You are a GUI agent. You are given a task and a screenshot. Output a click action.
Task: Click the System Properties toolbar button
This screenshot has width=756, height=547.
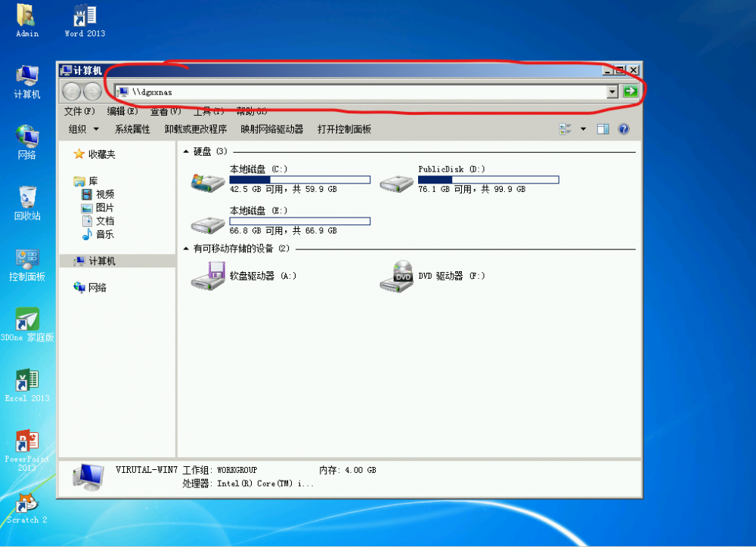pyautogui.click(x=132, y=129)
